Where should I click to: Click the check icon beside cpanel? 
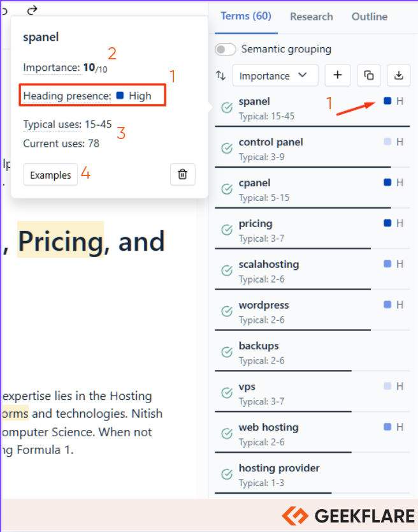227,189
